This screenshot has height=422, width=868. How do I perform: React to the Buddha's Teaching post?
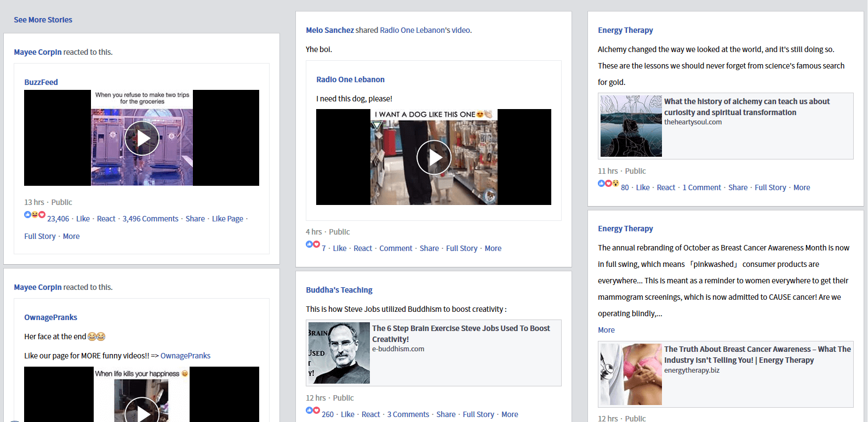coord(371,414)
